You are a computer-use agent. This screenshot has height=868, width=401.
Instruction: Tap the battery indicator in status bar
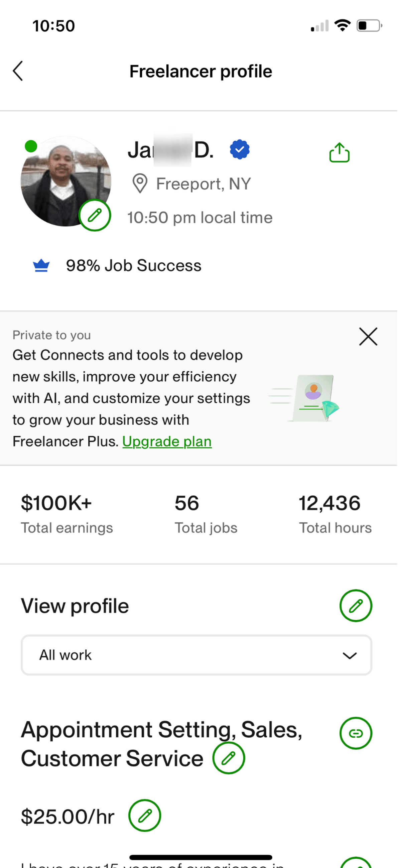[369, 26]
